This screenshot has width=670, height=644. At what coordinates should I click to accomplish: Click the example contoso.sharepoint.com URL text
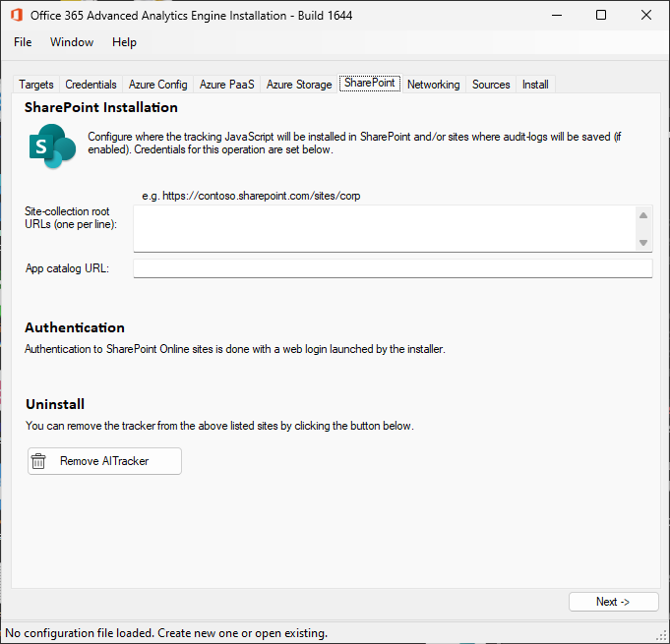pos(251,196)
